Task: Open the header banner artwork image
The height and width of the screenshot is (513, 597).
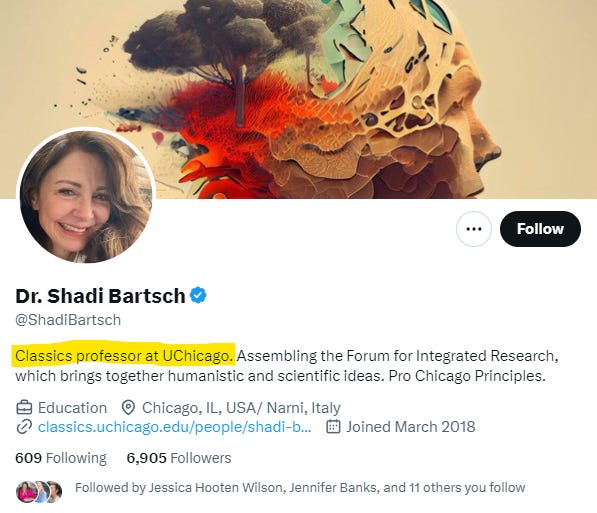Action: [x=298, y=99]
